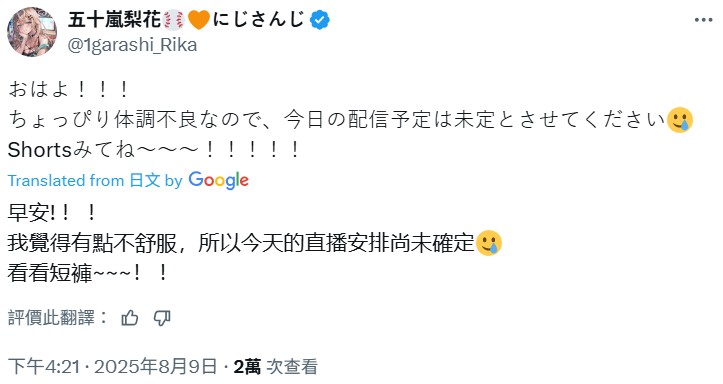Click the にじさんじ text in the display name

tap(259, 20)
